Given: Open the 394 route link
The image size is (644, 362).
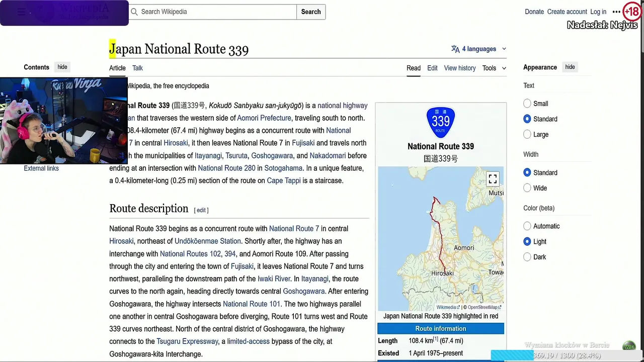Looking at the screenshot, I should (x=230, y=254).
